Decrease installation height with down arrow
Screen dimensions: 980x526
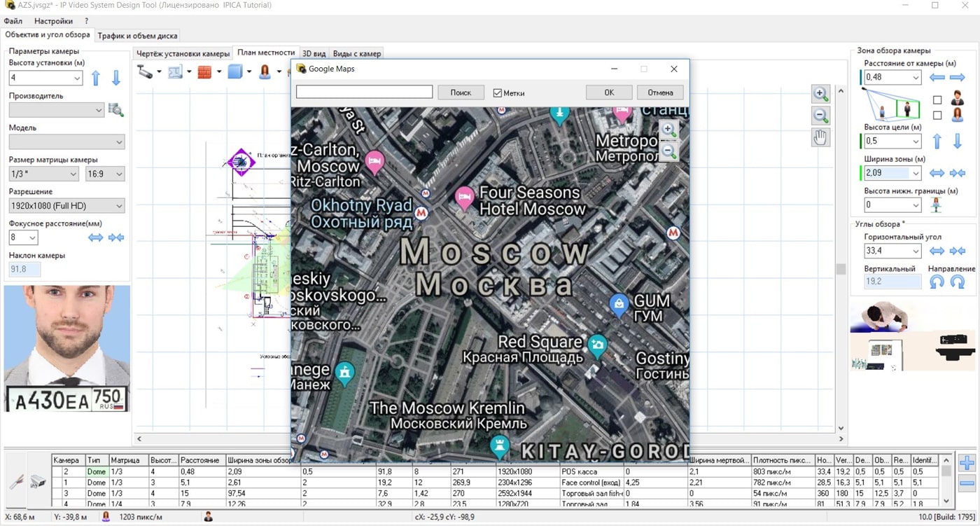click(x=116, y=78)
